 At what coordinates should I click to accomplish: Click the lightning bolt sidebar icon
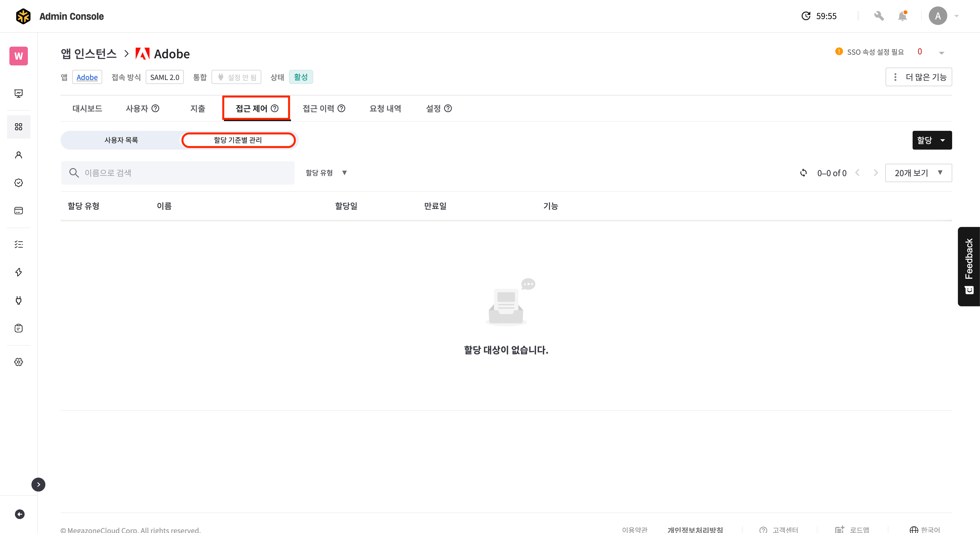click(x=19, y=272)
